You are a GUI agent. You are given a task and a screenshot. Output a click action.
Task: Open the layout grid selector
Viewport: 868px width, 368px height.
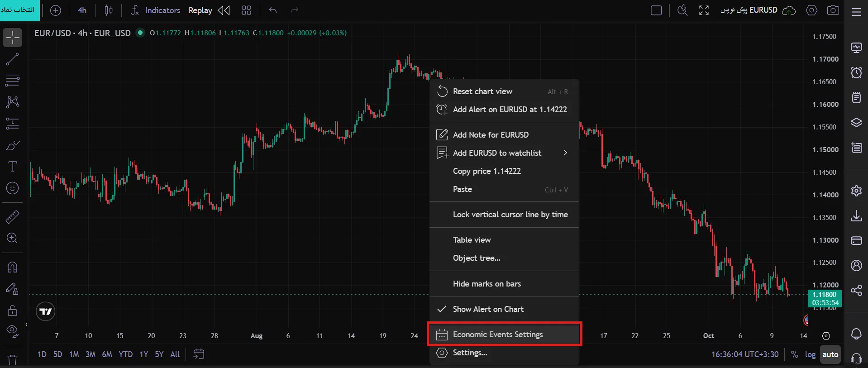246,10
